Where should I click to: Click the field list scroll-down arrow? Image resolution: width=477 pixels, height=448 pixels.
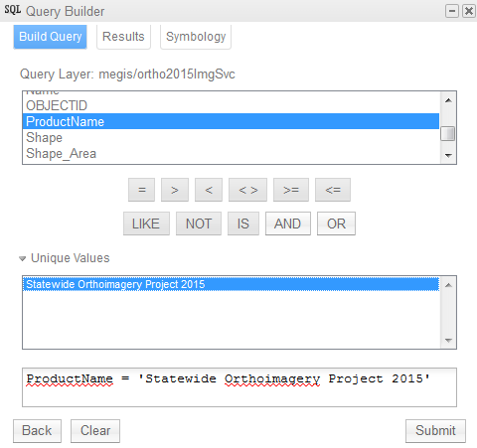(x=448, y=155)
